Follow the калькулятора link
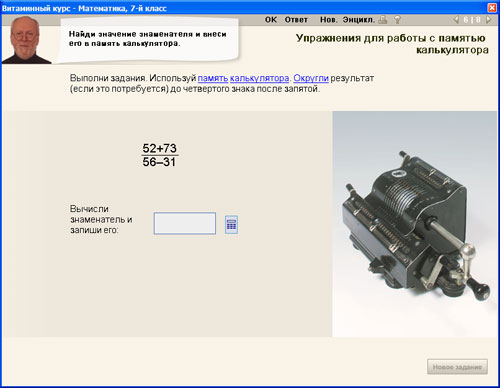 click(259, 78)
